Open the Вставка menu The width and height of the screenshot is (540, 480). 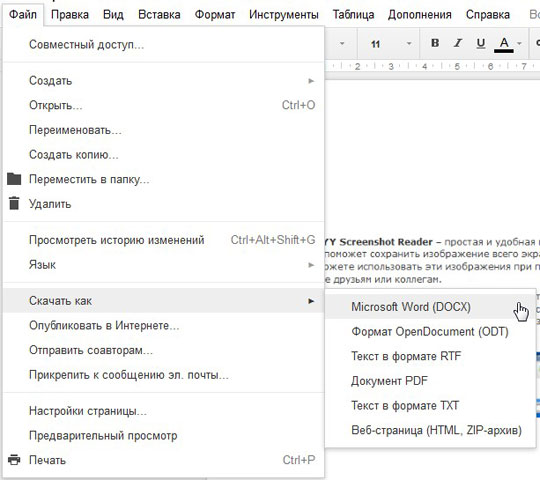159,14
